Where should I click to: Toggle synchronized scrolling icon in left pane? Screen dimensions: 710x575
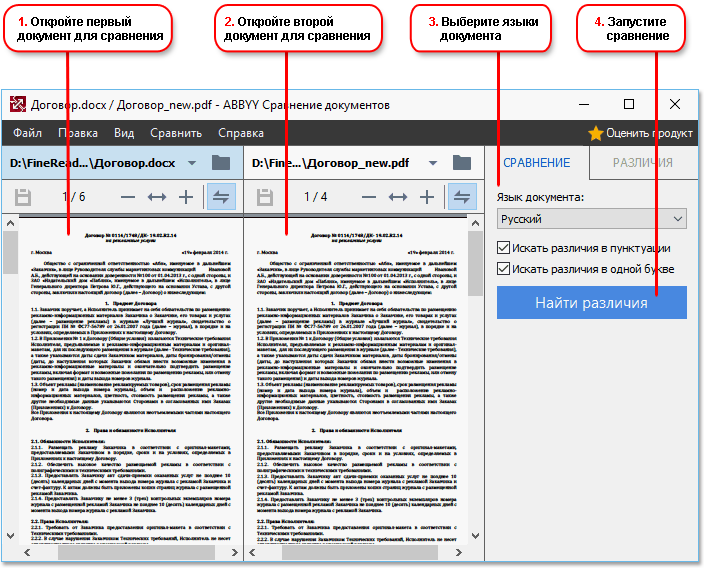221,197
